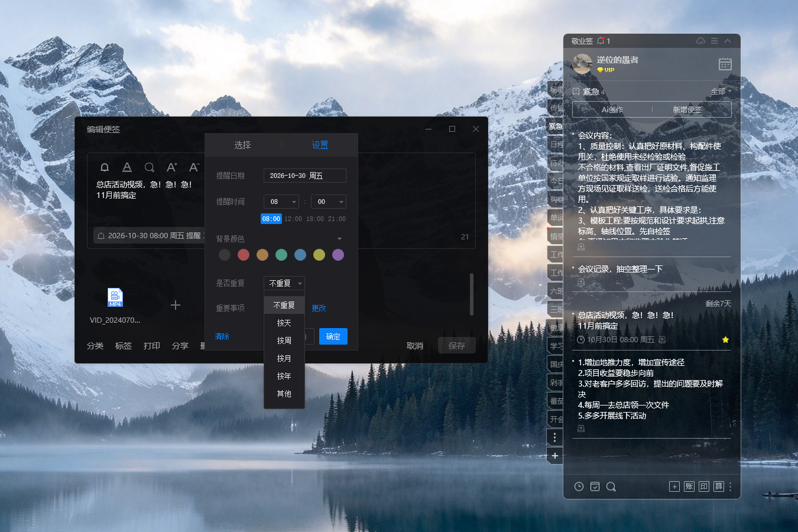This screenshot has width=798, height=532.
Task: Open the hour dropdown showing 08
Action: 281,202
